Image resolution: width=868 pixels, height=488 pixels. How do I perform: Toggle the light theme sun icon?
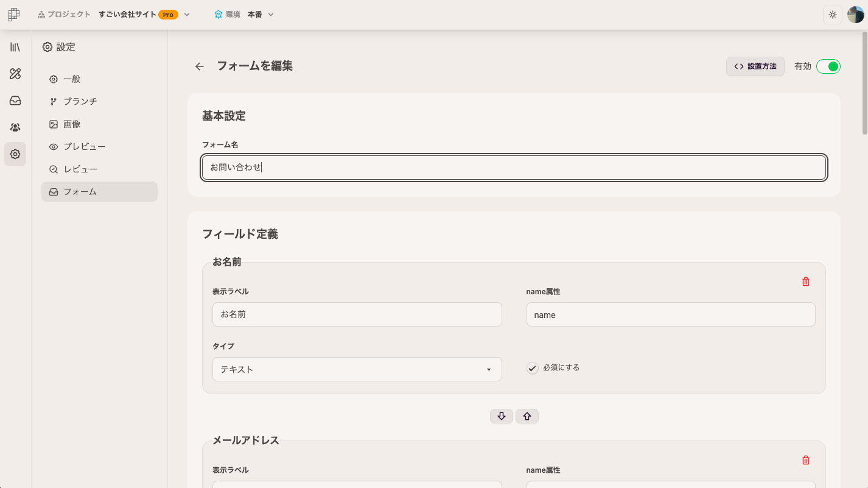click(833, 15)
